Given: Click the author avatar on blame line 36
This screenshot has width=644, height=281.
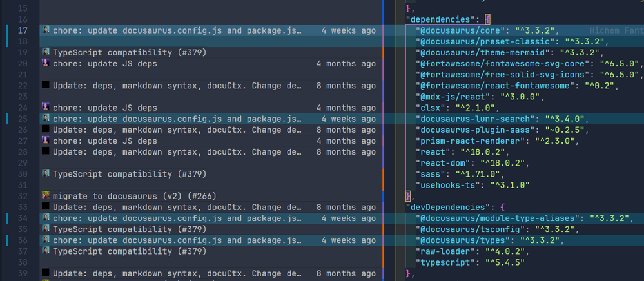Looking at the screenshot, I should point(46,240).
